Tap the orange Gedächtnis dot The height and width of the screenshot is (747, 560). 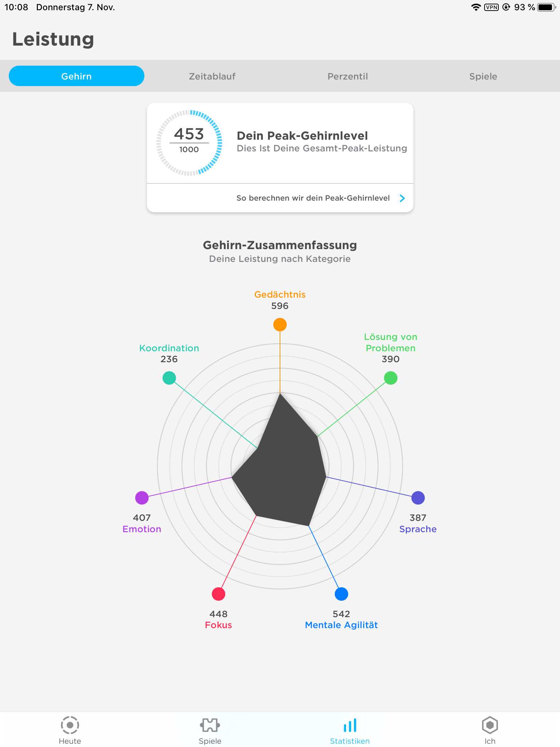click(x=280, y=324)
